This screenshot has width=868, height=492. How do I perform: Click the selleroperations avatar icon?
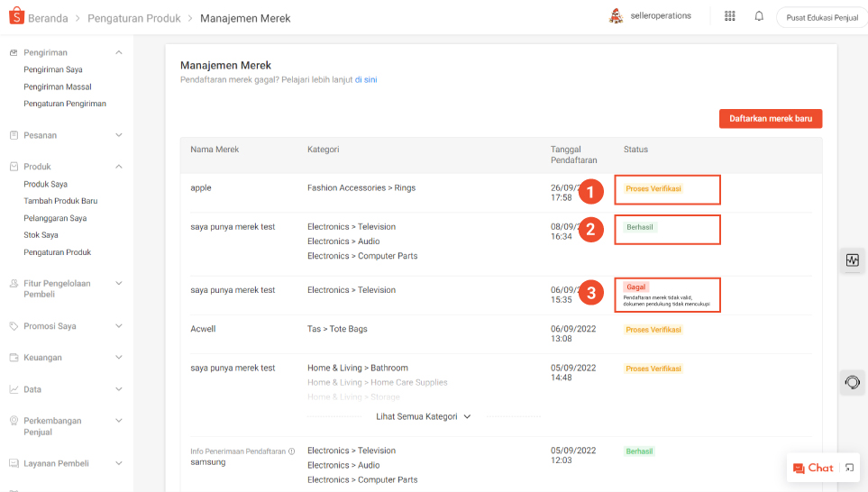tap(617, 16)
